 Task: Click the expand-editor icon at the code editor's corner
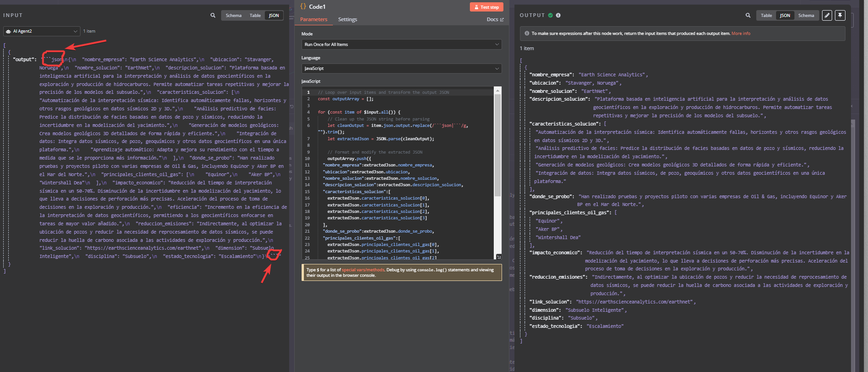(499, 257)
